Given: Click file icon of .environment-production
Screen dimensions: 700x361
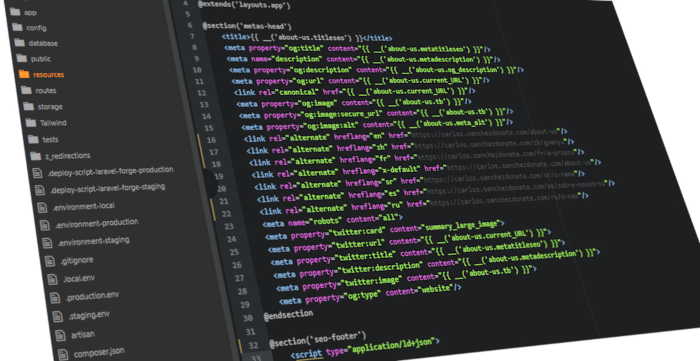Looking at the screenshot, I should coord(45,225).
